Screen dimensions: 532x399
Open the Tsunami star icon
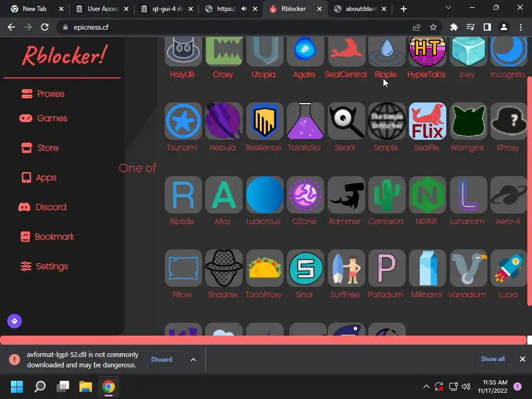click(183, 121)
